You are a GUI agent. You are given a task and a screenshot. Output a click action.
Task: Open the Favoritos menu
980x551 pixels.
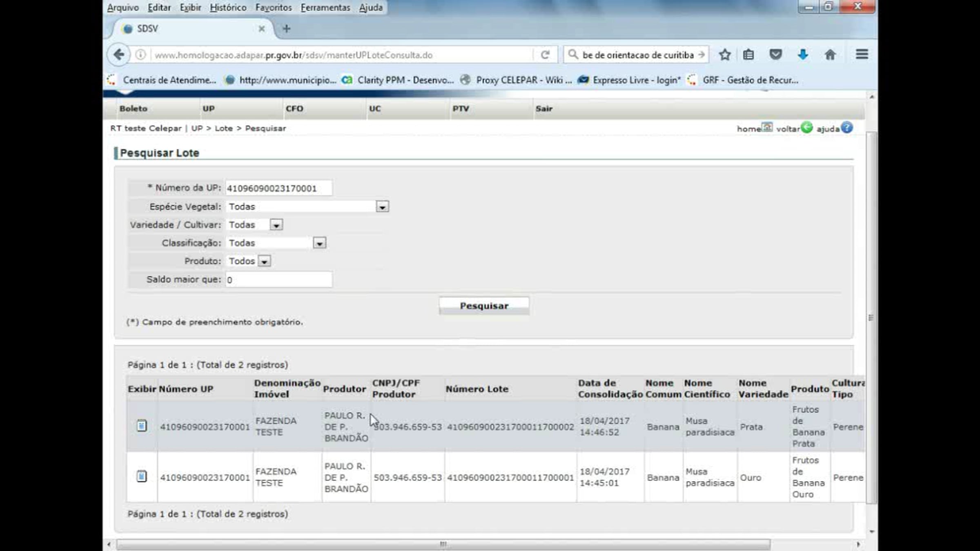[x=274, y=7]
